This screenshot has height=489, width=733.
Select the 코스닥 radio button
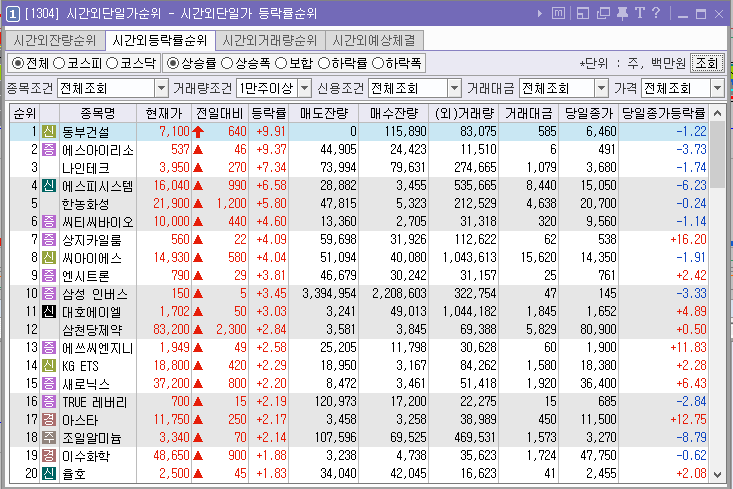coord(112,63)
